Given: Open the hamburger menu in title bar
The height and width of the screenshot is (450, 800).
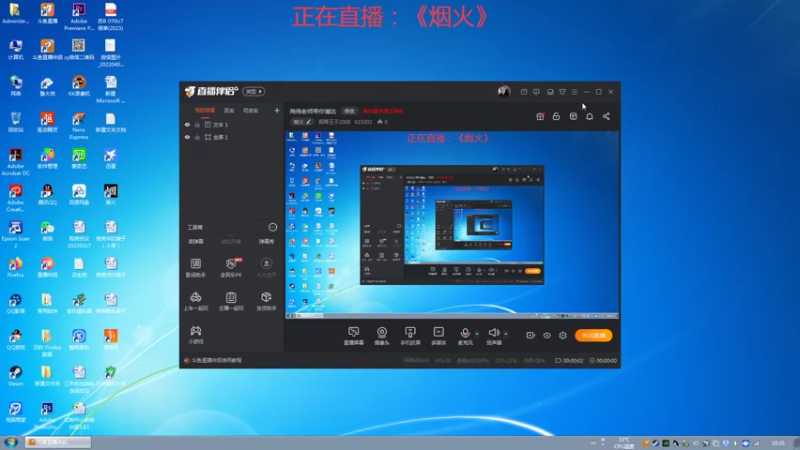Looking at the screenshot, I should (574, 92).
